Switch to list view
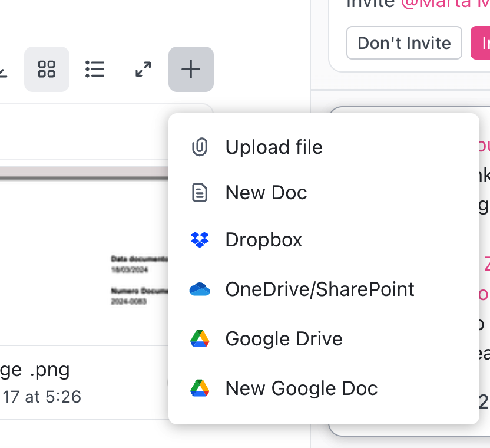The height and width of the screenshot is (448, 490). click(95, 70)
